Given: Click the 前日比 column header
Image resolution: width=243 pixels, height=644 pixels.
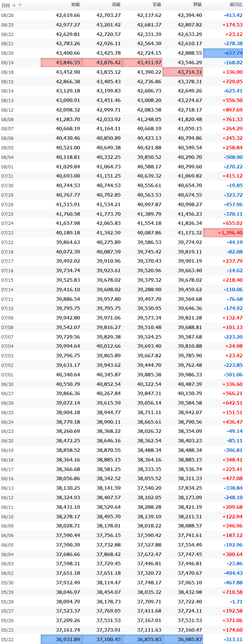Looking at the screenshot, I should [236, 5].
